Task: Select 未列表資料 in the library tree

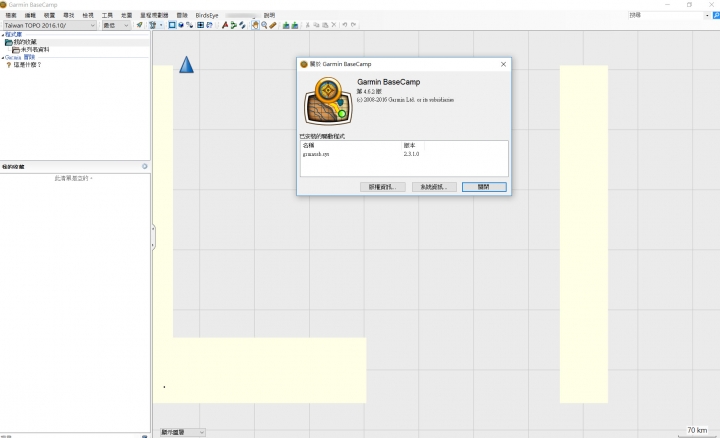Action: 35,50
